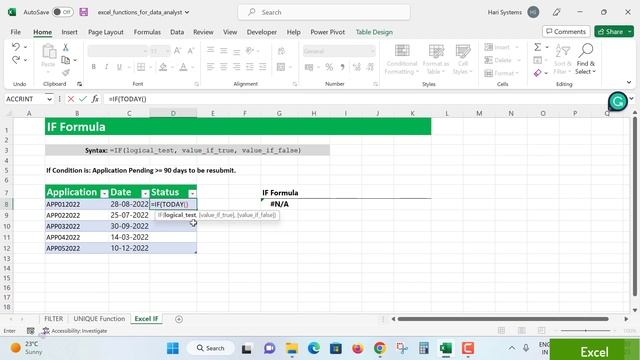Open the Sort & Filter menu
This screenshot has width=640, height=360.
pyautogui.click(x=562, y=60)
